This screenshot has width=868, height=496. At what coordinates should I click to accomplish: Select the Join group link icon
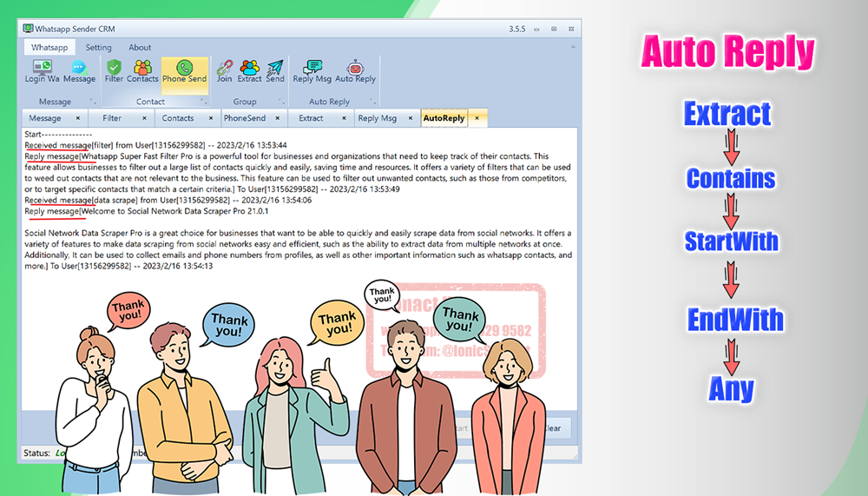click(x=224, y=71)
